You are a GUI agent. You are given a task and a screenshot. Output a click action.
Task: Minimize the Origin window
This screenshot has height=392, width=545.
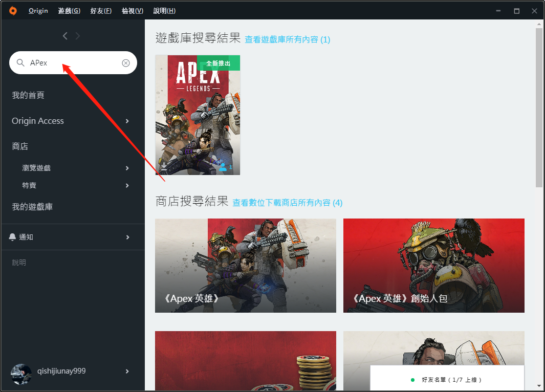click(498, 11)
